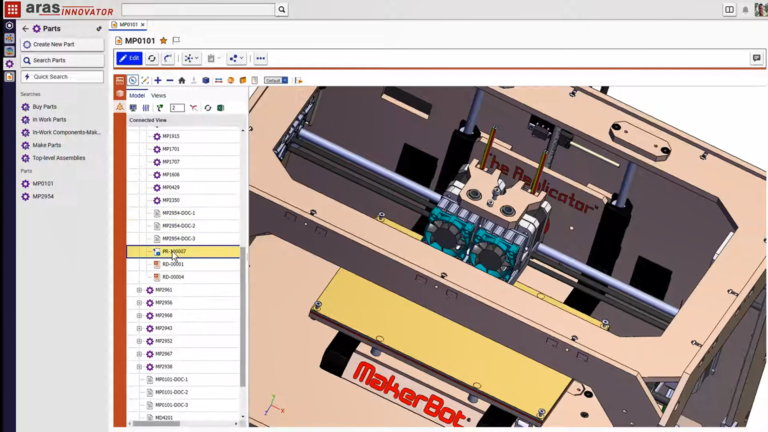Click Search Parts button
The width and height of the screenshot is (768, 432).
coord(62,60)
